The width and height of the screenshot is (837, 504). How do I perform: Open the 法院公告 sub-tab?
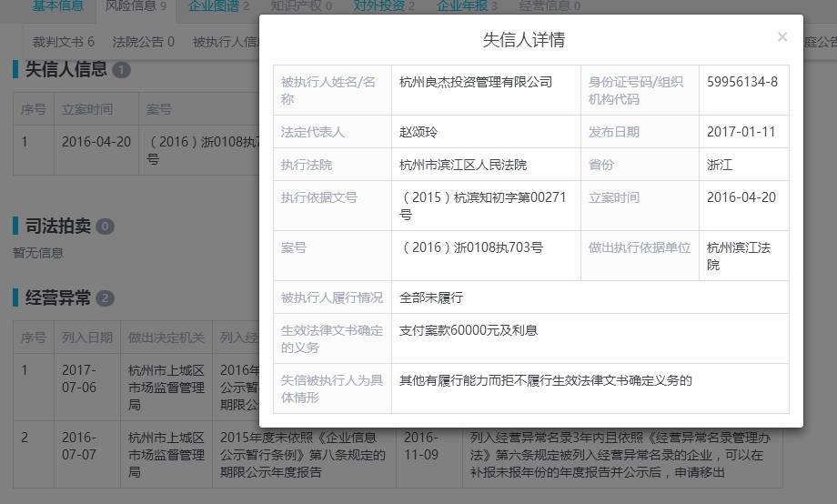coord(141,42)
